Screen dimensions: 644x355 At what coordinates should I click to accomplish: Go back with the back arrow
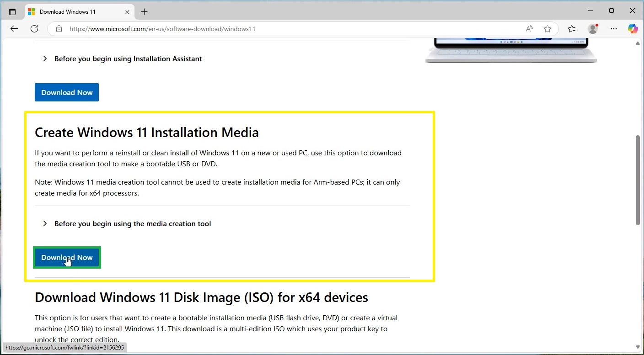(x=14, y=29)
